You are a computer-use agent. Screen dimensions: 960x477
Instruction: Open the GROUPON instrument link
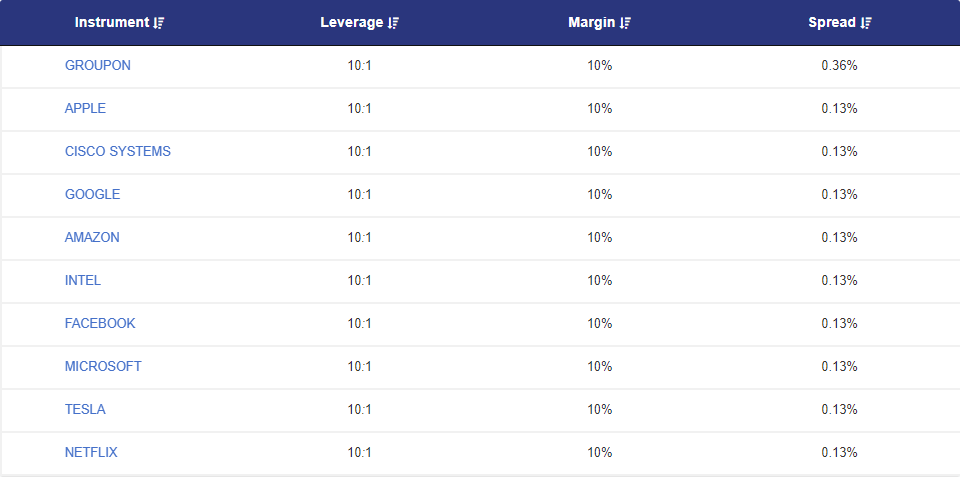click(98, 65)
